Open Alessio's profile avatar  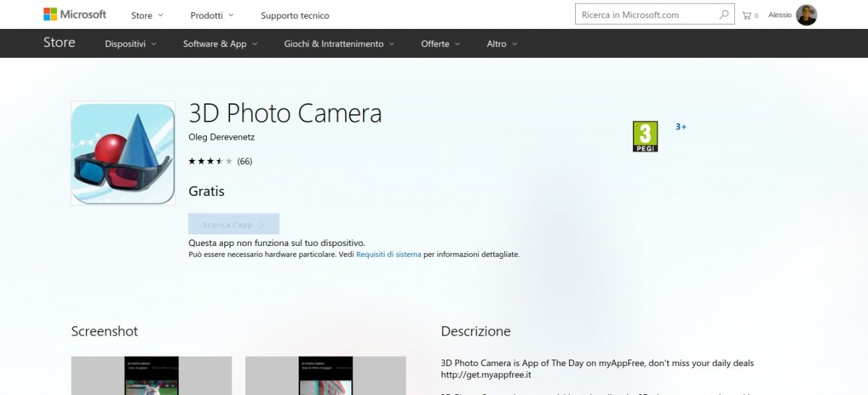(807, 15)
